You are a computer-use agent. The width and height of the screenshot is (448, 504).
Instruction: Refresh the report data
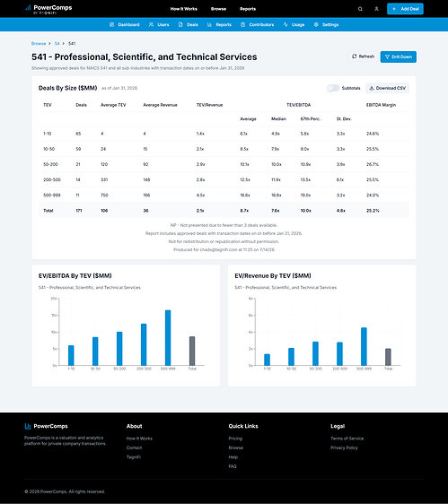coord(363,56)
